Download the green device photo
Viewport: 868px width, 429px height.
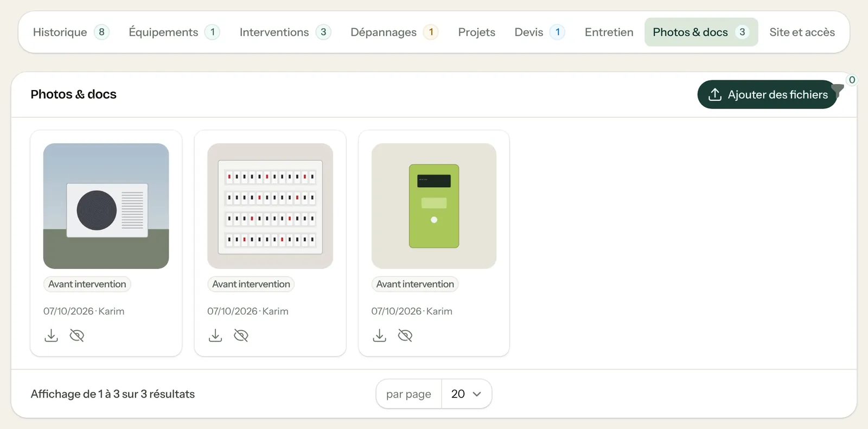tap(380, 336)
